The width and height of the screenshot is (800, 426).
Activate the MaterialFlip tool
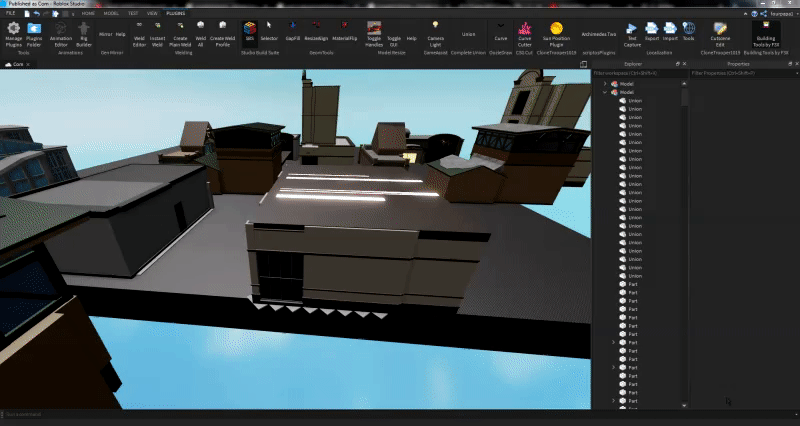[x=344, y=31]
